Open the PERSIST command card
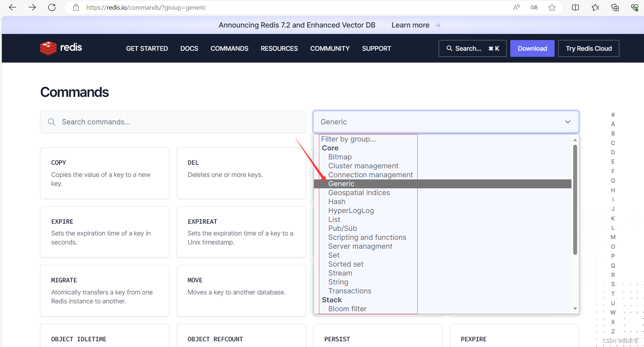The image size is (644, 347). pyautogui.click(x=378, y=336)
